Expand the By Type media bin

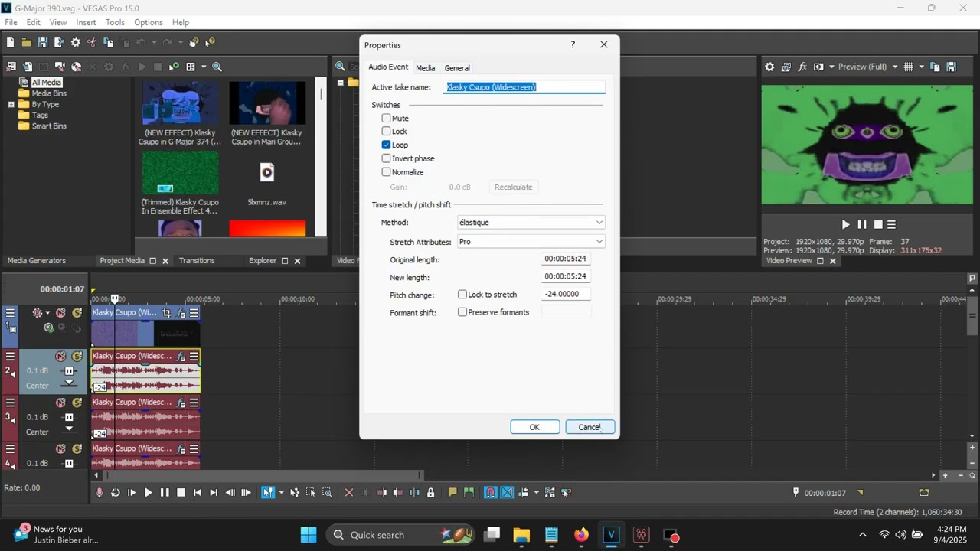pyautogui.click(x=11, y=104)
